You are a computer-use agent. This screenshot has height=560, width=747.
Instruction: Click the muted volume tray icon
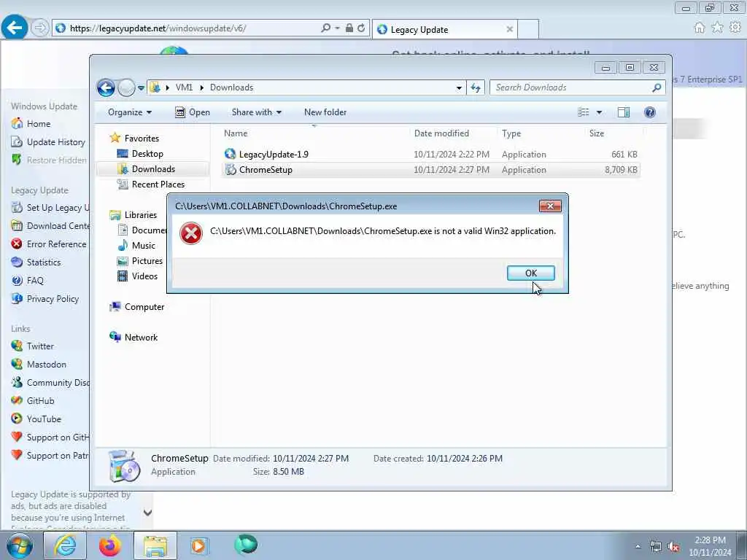click(x=673, y=546)
